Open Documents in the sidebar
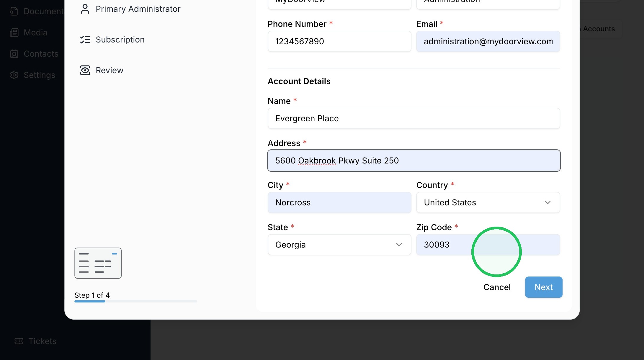This screenshot has height=360, width=644. point(37,11)
